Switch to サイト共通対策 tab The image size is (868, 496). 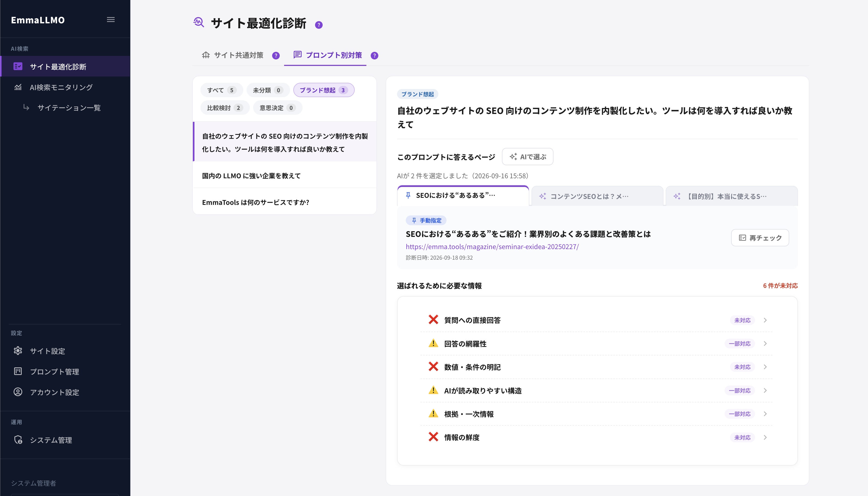(233, 55)
